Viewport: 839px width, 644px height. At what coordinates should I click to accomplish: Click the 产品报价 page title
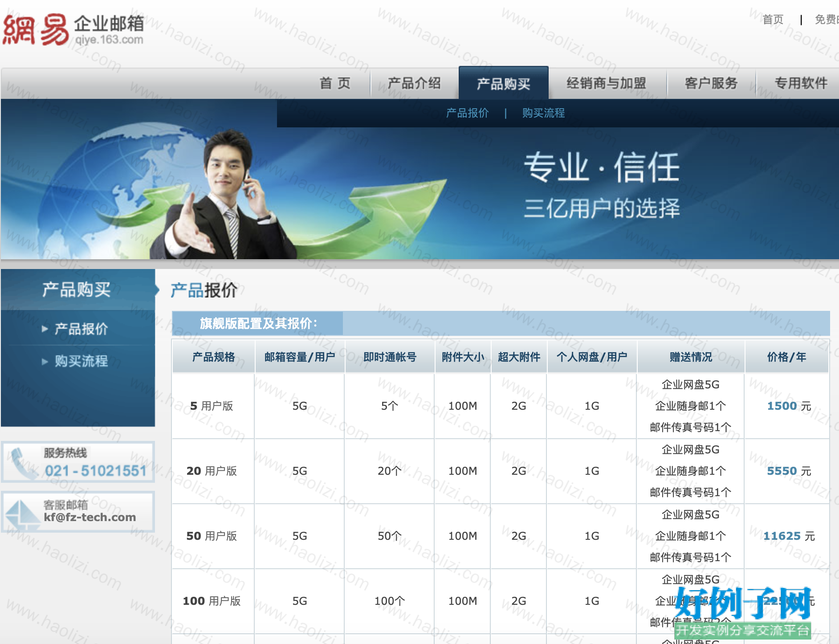(204, 290)
